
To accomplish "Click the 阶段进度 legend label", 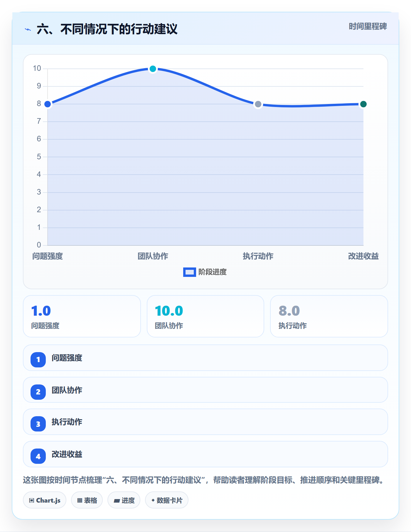I will point(213,272).
